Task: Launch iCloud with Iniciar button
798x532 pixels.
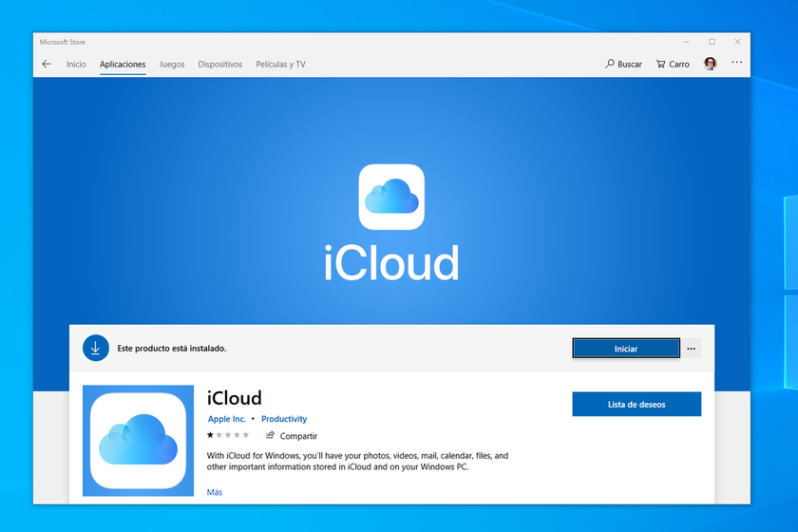Action: (x=626, y=349)
